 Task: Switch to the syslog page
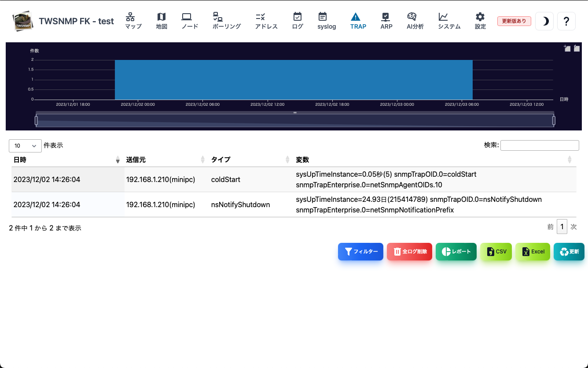[x=327, y=21]
